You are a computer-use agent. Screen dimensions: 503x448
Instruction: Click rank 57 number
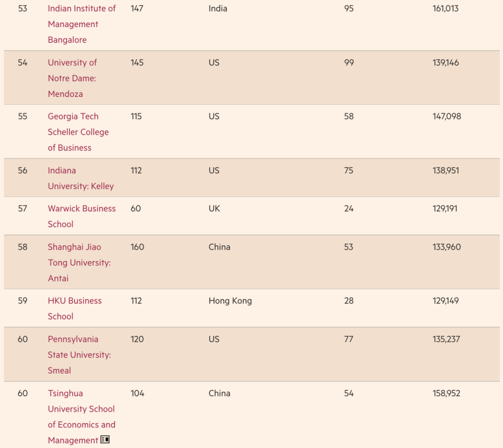(x=22, y=209)
